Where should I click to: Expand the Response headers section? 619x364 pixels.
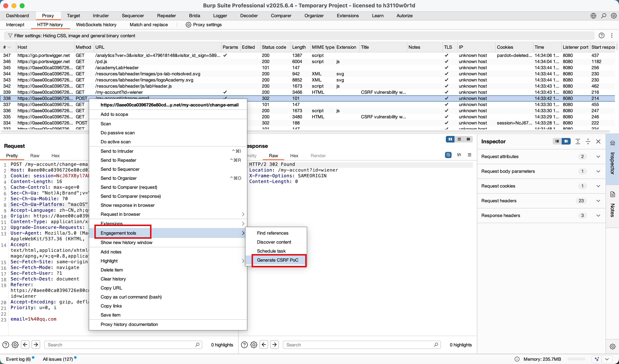(598, 215)
